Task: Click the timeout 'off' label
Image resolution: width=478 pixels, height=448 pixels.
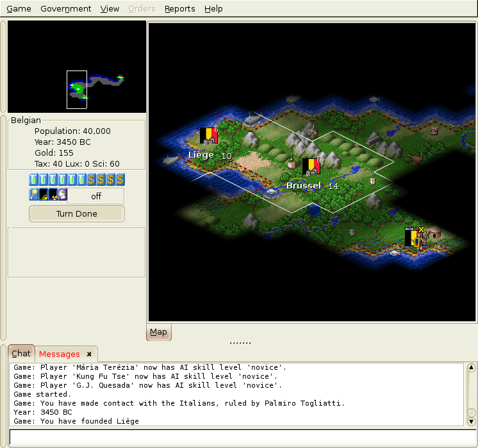Action: tap(96, 196)
